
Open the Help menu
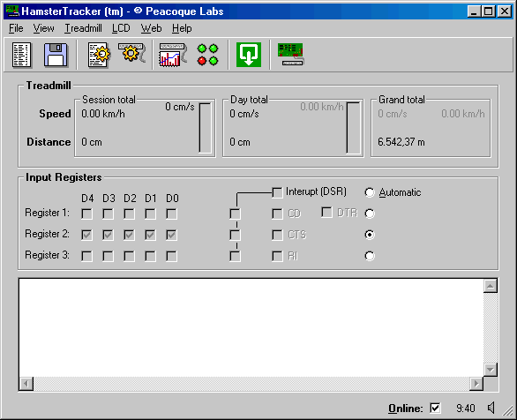click(x=182, y=28)
